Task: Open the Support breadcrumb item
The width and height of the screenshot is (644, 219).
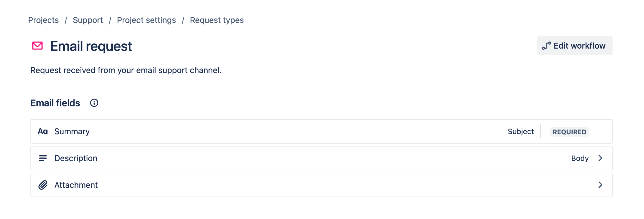Action: [87, 20]
